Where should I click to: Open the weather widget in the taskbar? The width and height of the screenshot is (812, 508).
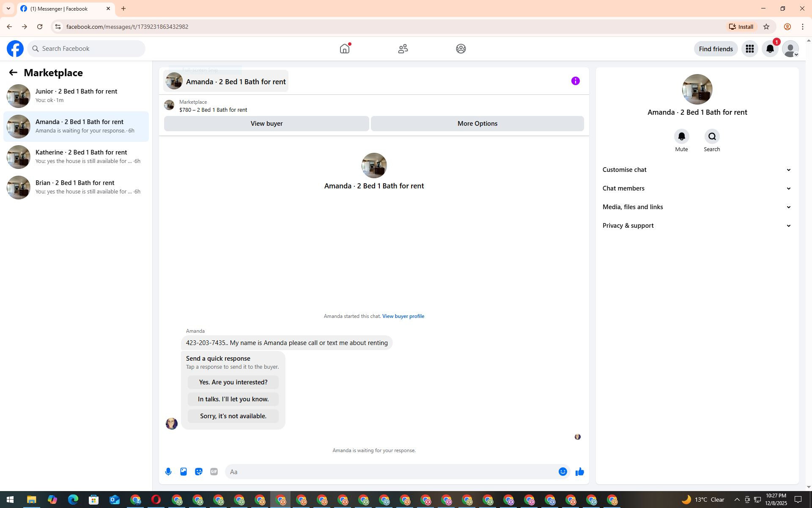pos(703,500)
